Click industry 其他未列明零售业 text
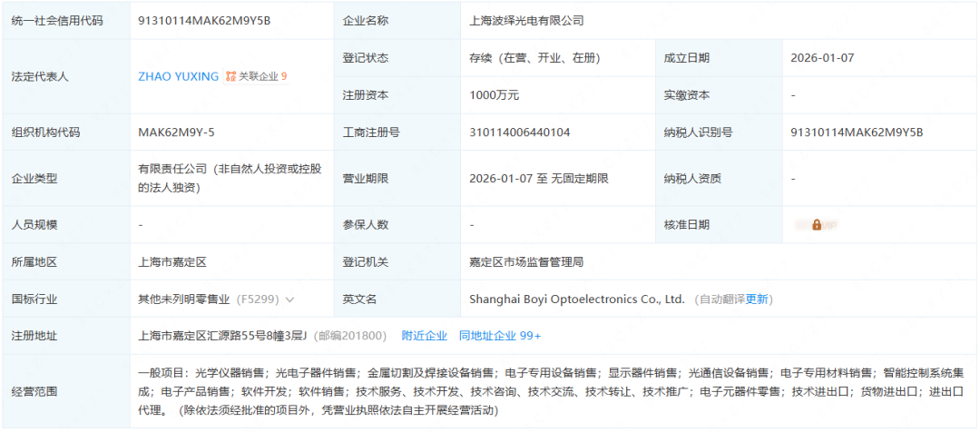The width and height of the screenshot is (980, 432). point(183,299)
